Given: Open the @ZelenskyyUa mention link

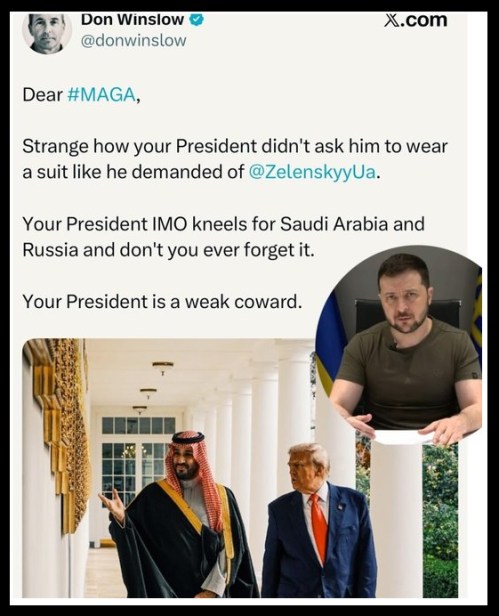Looking at the screenshot, I should click(x=312, y=172).
